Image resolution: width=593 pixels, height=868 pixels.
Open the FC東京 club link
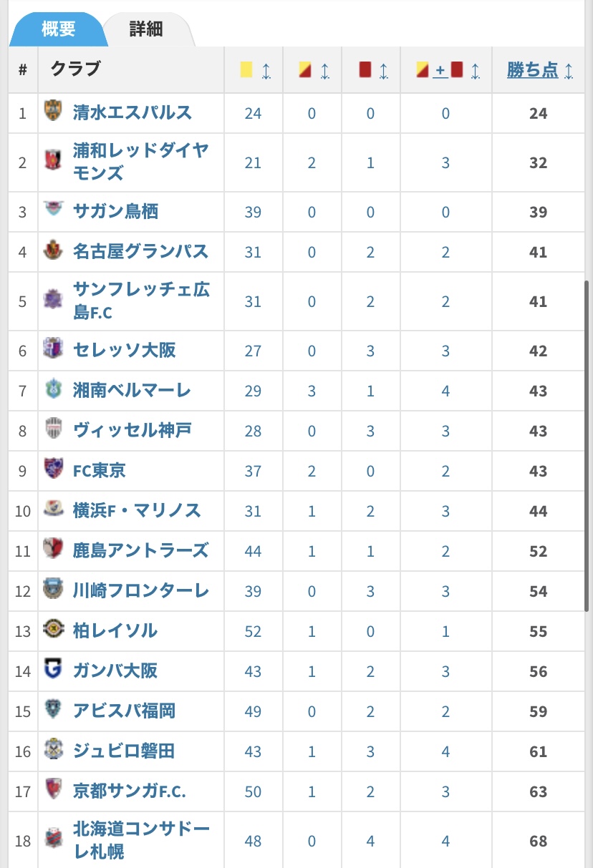click(x=100, y=470)
